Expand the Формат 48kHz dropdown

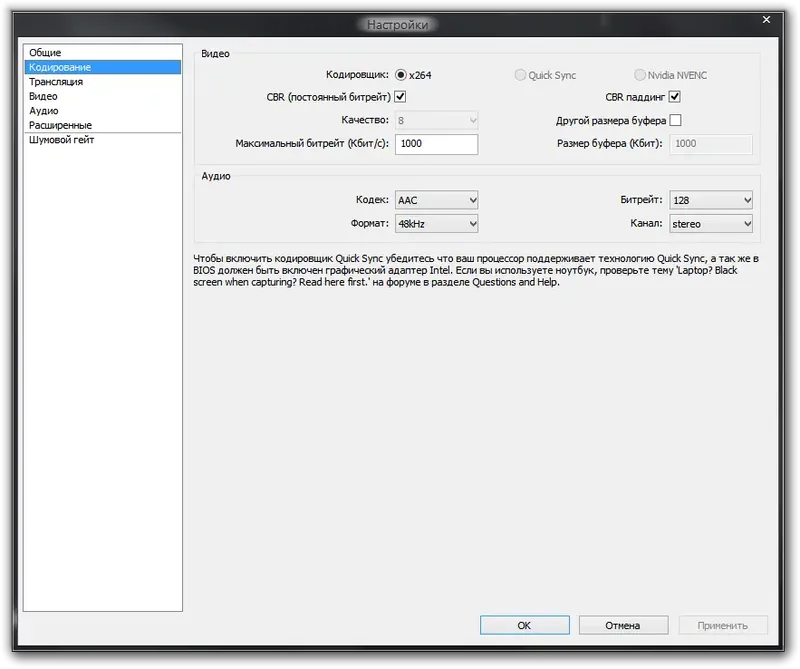tap(436, 224)
